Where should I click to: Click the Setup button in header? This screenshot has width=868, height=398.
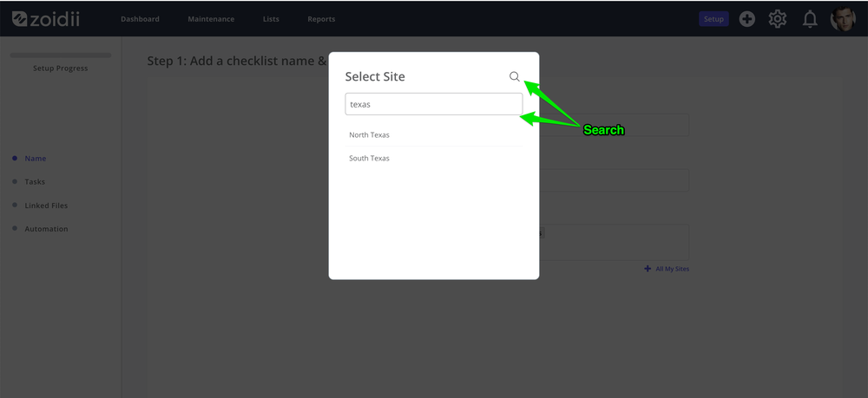pyautogui.click(x=713, y=19)
